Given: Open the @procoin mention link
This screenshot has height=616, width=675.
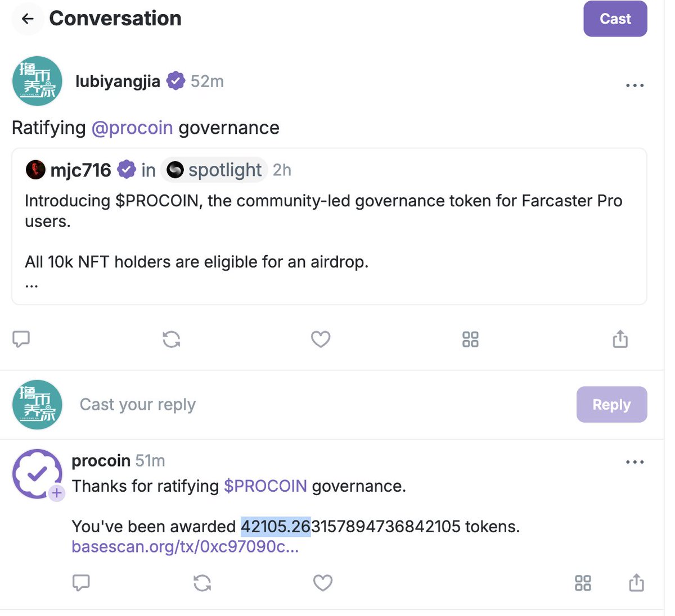Looking at the screenshot, I should click(132, 128).
